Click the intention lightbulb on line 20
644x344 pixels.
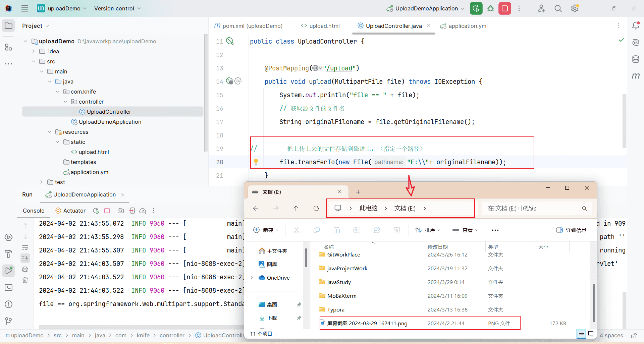256,162
